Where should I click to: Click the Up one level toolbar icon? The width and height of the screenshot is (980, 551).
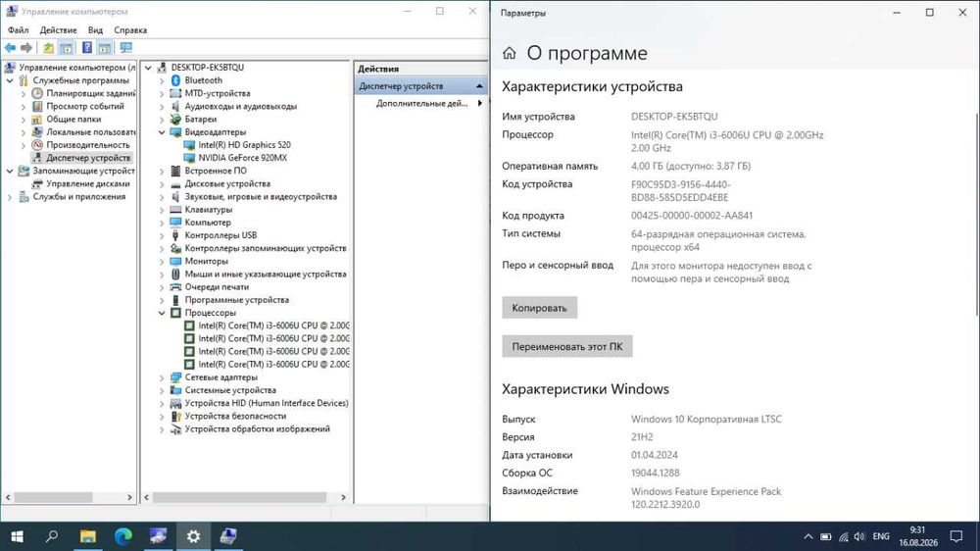click(48, 47)
